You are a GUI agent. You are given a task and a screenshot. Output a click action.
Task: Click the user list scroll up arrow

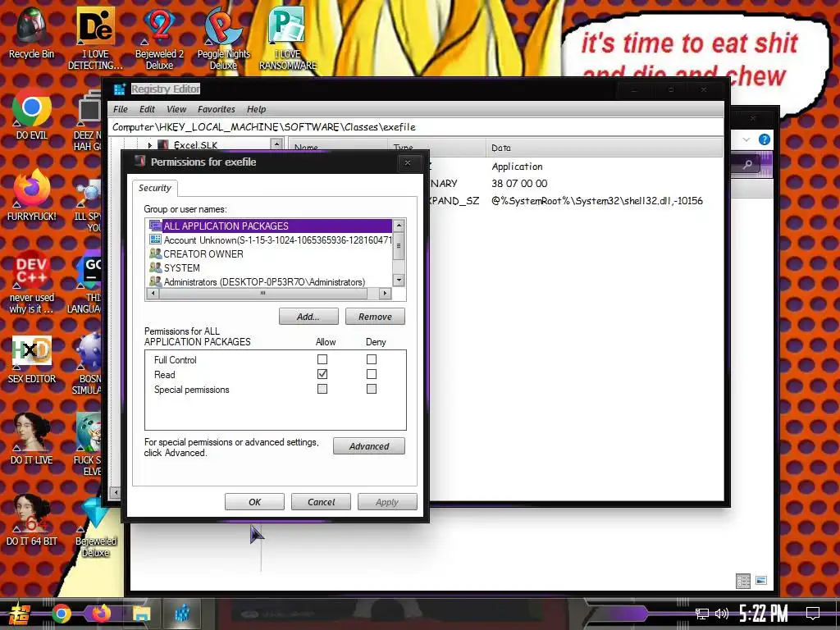pyautogui.click(x=399, y=226)
